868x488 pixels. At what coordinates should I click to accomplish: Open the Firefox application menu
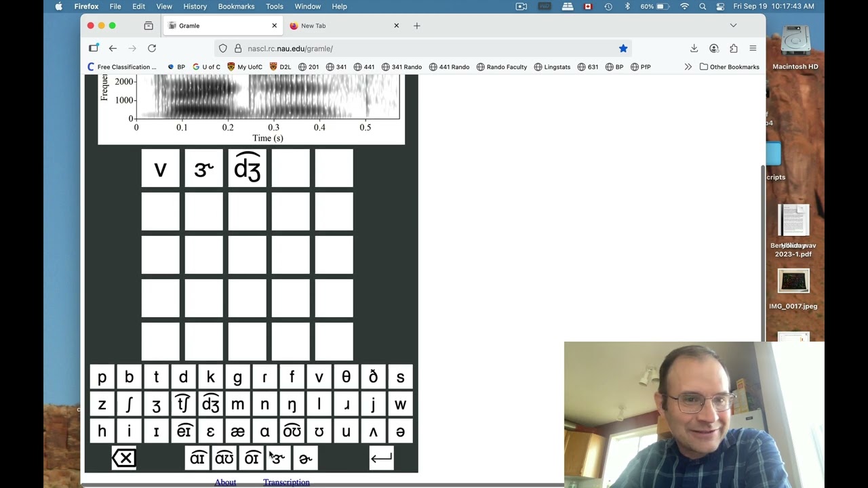click(x=753, y=48)
